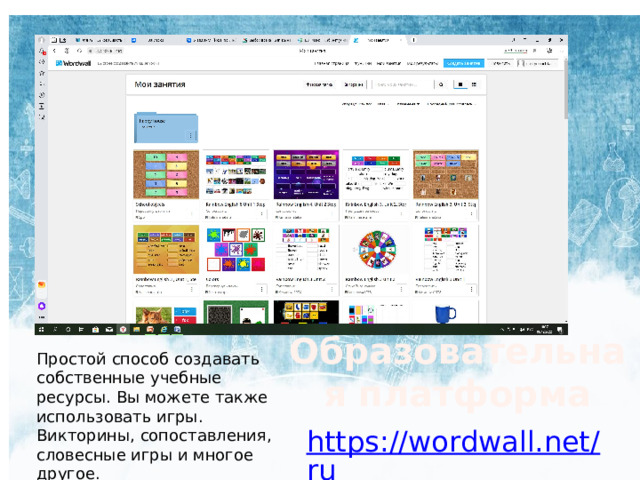Open Internet Explorer icon on taskbar

click(164, 330)
